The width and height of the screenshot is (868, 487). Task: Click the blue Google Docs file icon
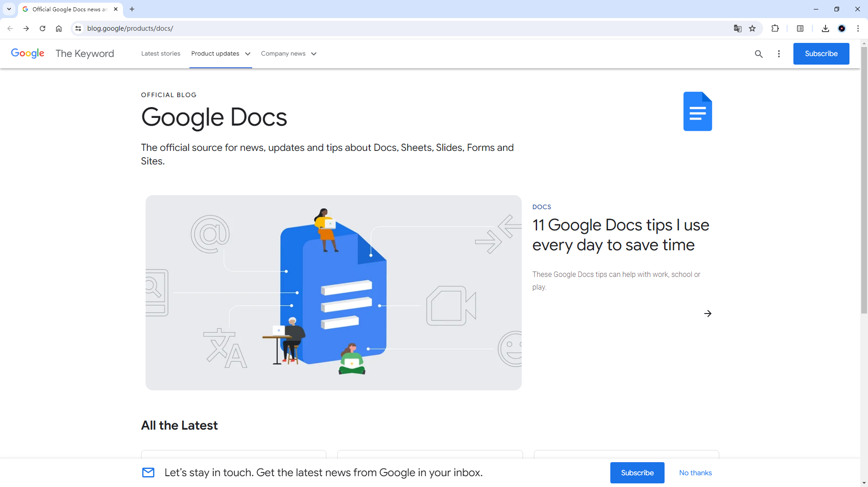click(x=698, y=111)
